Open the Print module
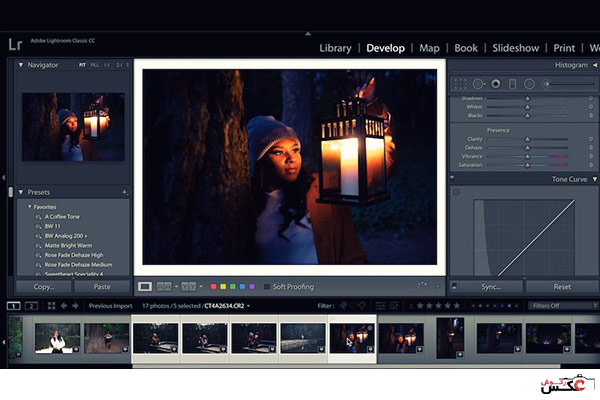This screenshot has width=600, height=400. [x=564, y=48]
